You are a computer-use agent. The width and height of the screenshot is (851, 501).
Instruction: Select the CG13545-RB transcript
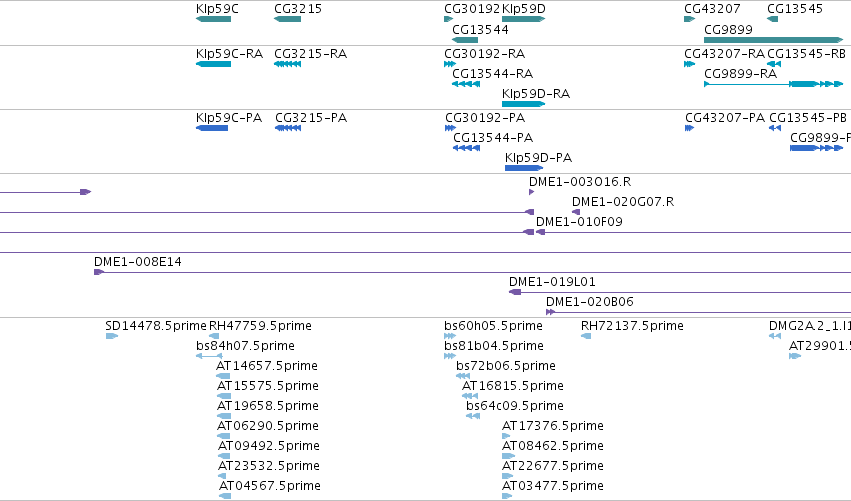click(774, 64)
